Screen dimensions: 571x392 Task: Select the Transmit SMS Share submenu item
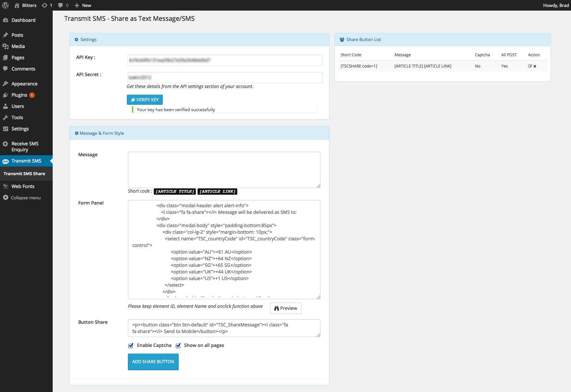pyautogui.click(x=24, y=174)
